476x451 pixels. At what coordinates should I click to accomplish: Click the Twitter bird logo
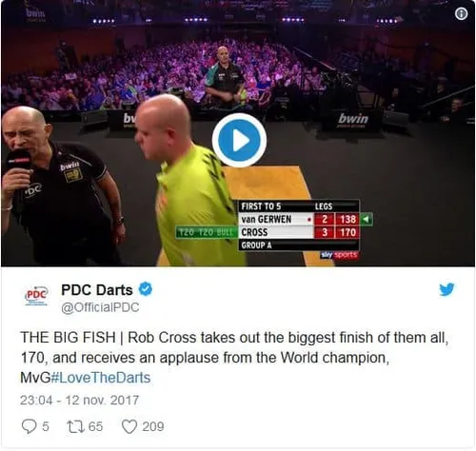pyautogui.click(x=446, y=289)
